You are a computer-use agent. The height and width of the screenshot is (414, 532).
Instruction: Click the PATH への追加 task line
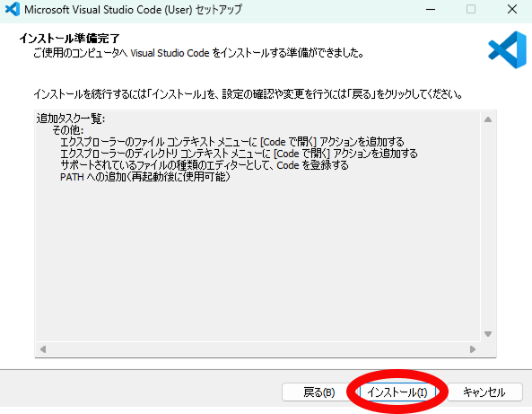pyautogui.click(x=145, y=177)
